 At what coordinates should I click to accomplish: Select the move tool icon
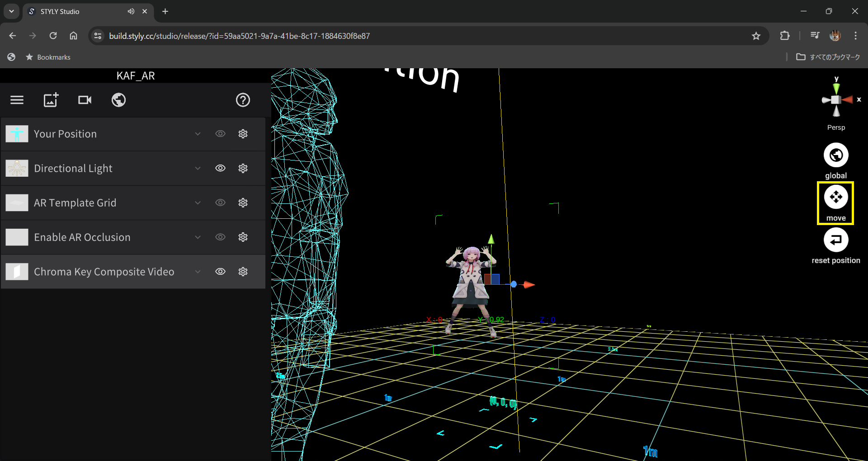pos(836,197)
